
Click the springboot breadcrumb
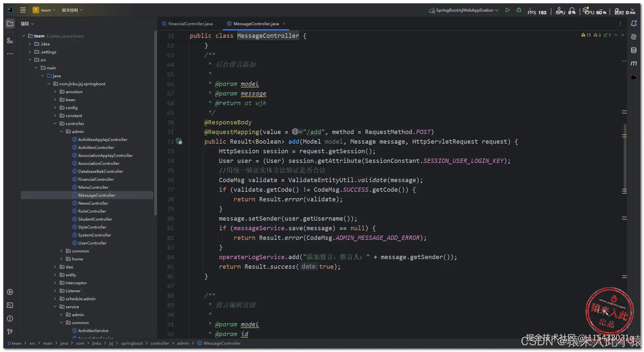click(x=132, y=343)
